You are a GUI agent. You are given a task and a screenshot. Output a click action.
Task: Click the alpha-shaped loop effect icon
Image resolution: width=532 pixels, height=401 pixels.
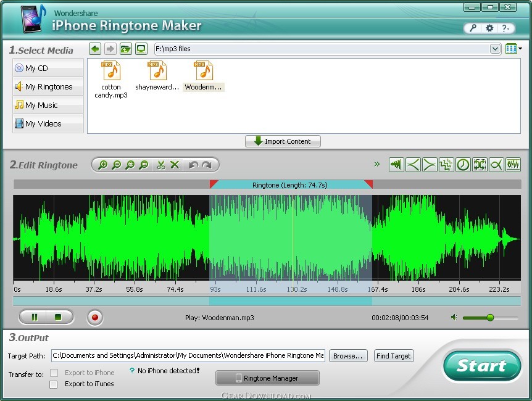[496, 165]
